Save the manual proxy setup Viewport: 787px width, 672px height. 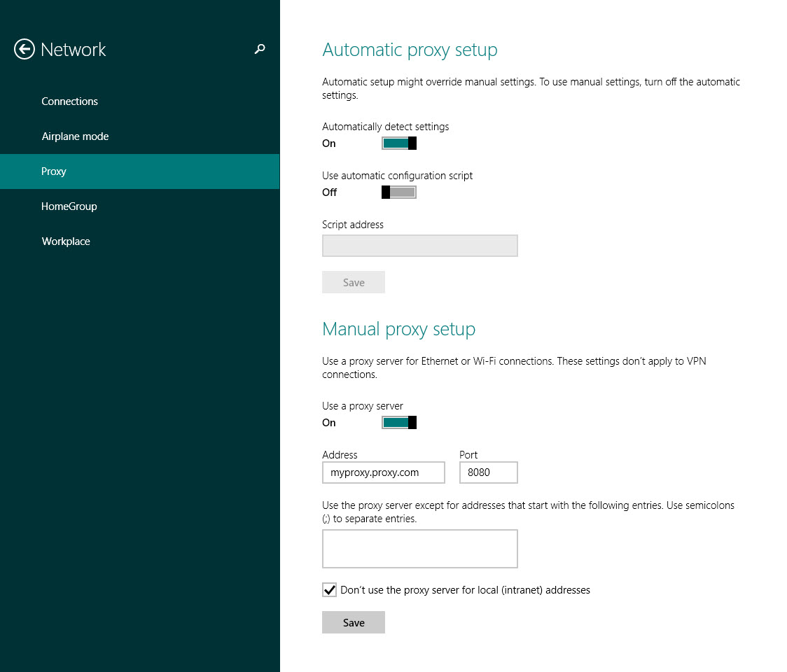(353, 622)
